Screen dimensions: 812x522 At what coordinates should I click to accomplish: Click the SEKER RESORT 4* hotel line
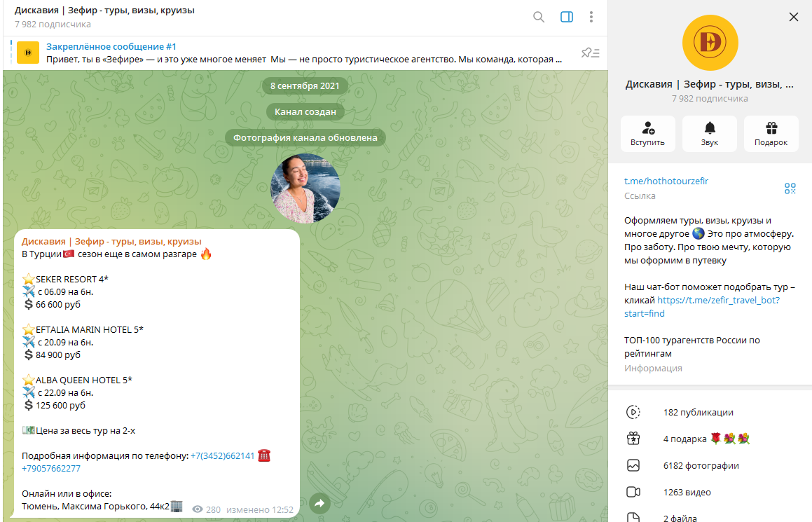pyautogui.click(x=65, y=279)
